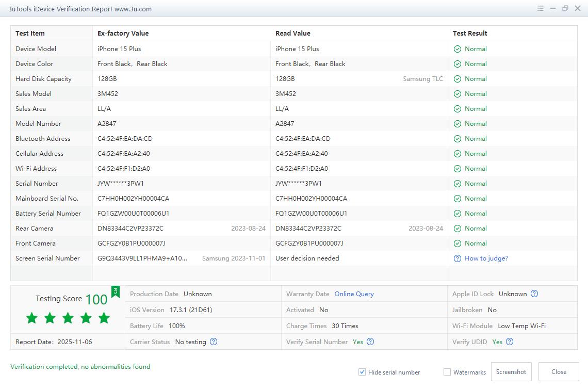Open the Online Query warranty link
This screenshot has height=390, width=588.
354,294
